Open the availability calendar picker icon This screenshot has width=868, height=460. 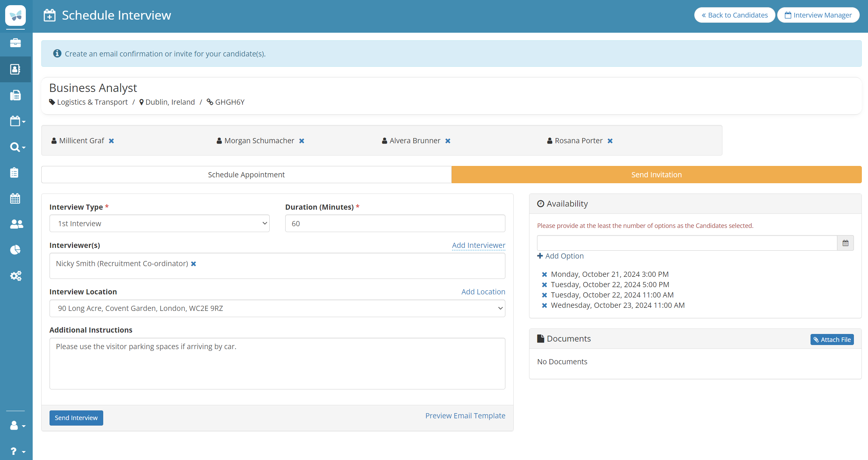(845, 243)
